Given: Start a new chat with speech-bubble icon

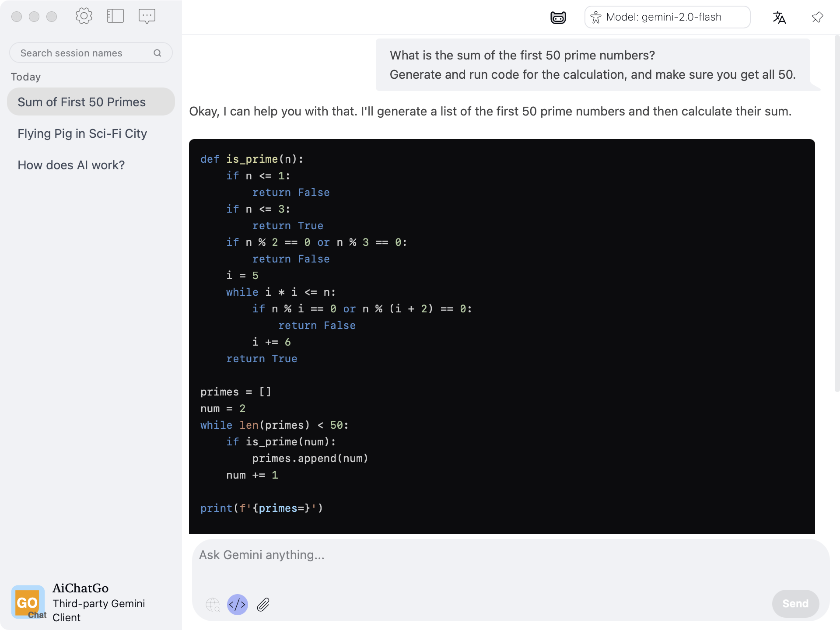Looking at the screenshot, I should click(x=147, y=16).
